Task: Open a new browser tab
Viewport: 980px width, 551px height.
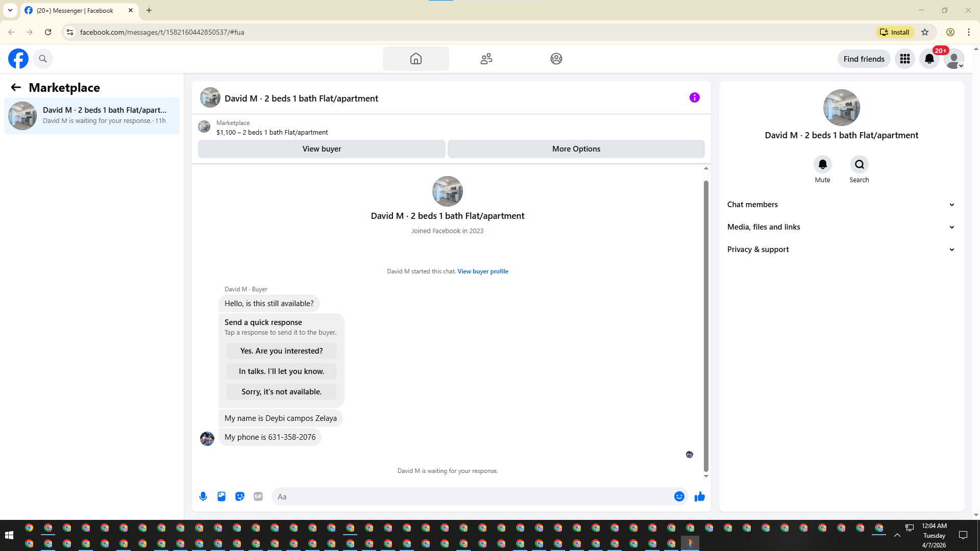Action: point(149,10)
